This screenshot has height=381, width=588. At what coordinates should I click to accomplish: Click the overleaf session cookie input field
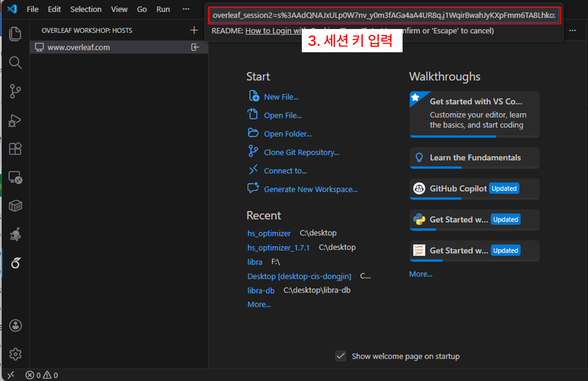click(x=384, y=15)
